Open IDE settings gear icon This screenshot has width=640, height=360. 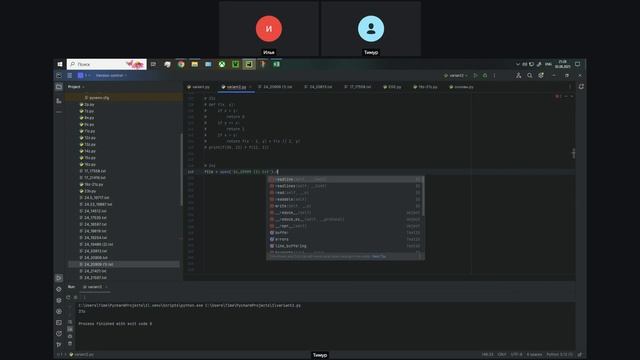pos(541,76)
